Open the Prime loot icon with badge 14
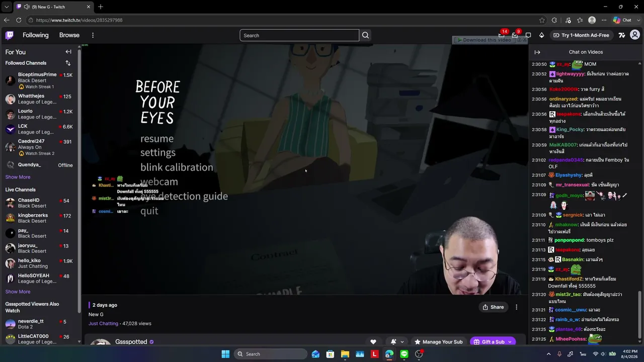 click(502, 35)
